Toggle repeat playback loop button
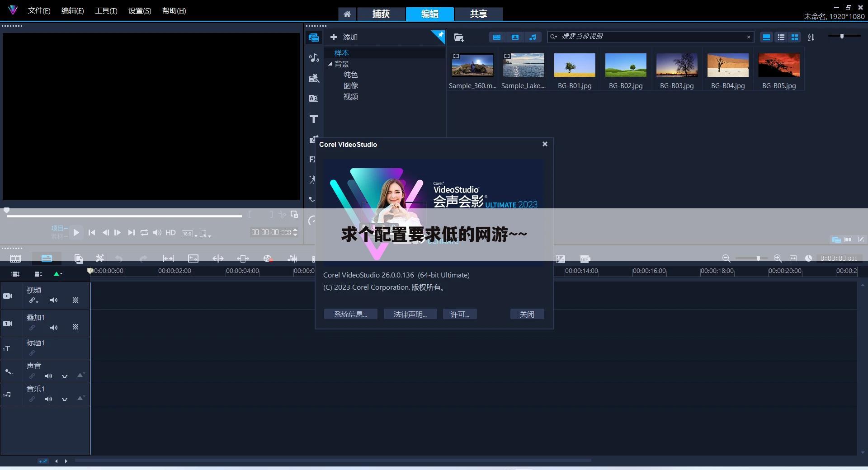Screen dimensions: 868x470 coord(144,232)
